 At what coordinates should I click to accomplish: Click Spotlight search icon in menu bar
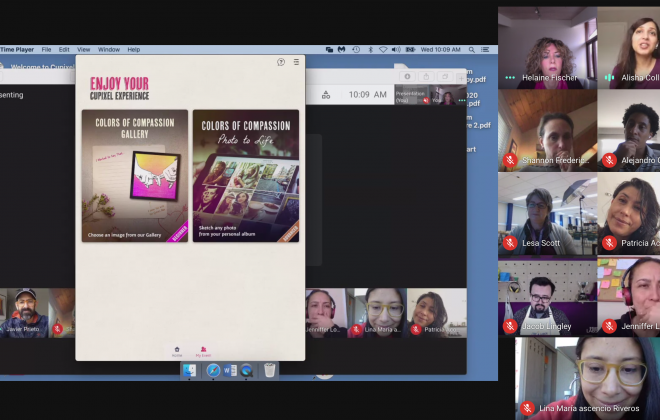[471, 49]
